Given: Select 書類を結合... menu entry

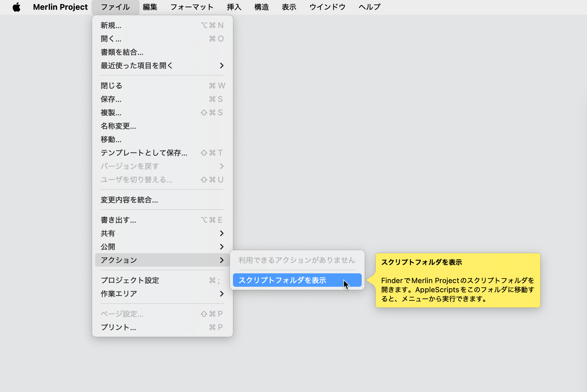Looking at the screenshot, I should pos(163,52).
